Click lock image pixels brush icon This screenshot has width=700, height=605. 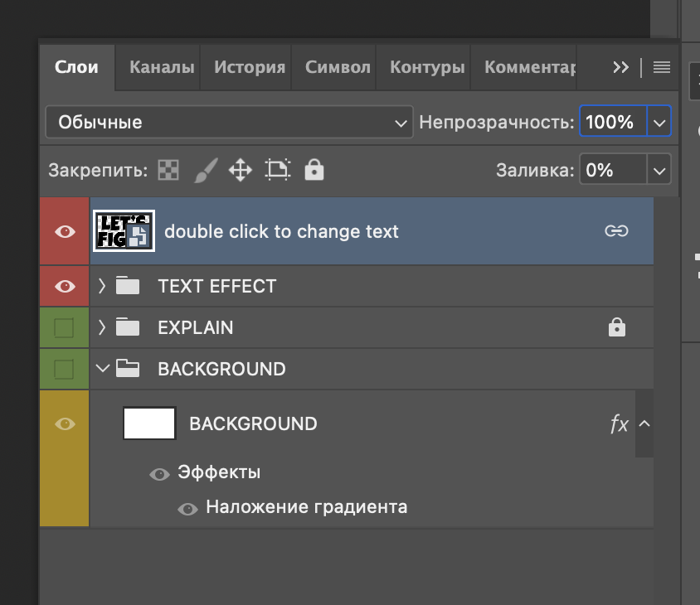tap(205, 171)
